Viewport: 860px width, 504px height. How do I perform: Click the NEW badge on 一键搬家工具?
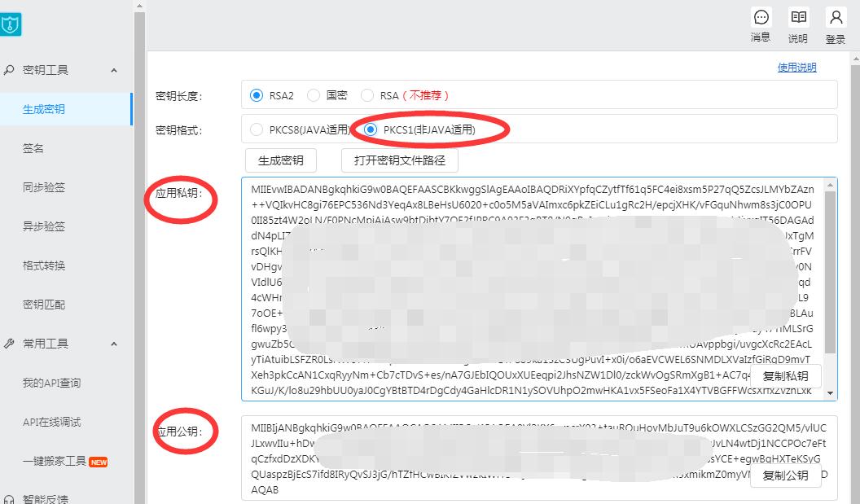pyautogui.click(x=99, y=462)
